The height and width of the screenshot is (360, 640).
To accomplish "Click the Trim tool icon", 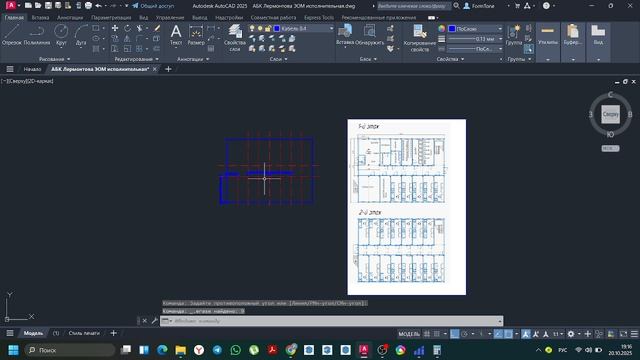I will point(140,28).
